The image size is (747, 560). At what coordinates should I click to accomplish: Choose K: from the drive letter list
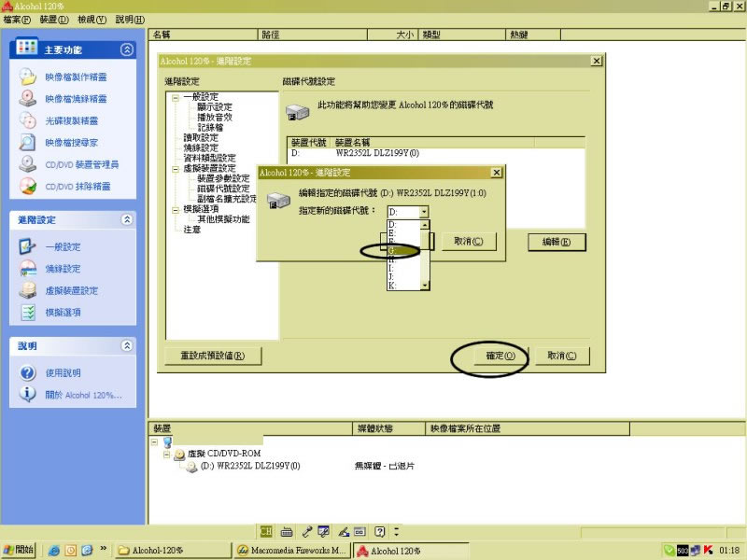point(403,286)
